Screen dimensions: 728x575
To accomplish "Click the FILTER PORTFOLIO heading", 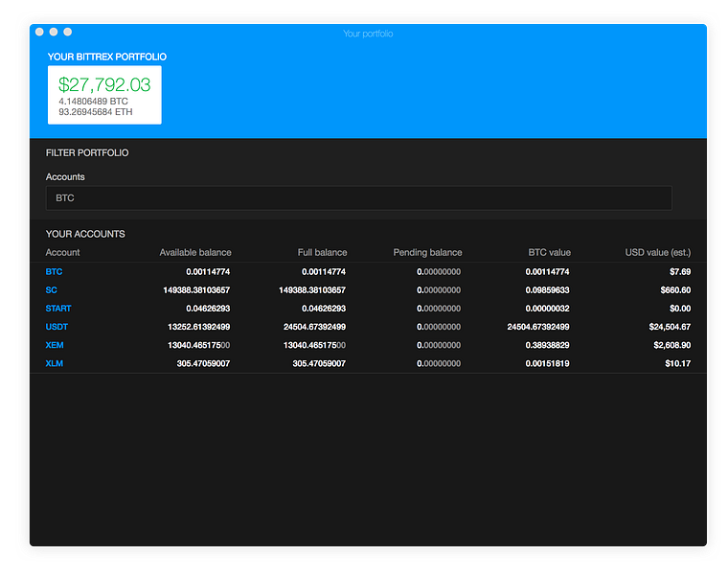I will coord(87,152).
